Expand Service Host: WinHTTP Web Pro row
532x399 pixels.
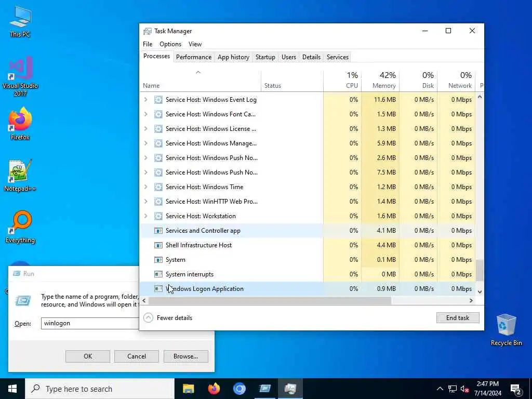click(146, 202)
